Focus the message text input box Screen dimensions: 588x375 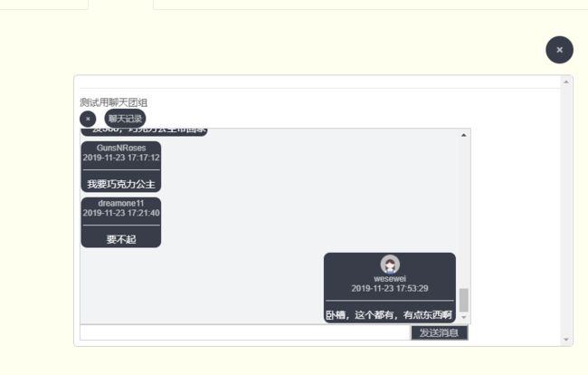[245, 332]
